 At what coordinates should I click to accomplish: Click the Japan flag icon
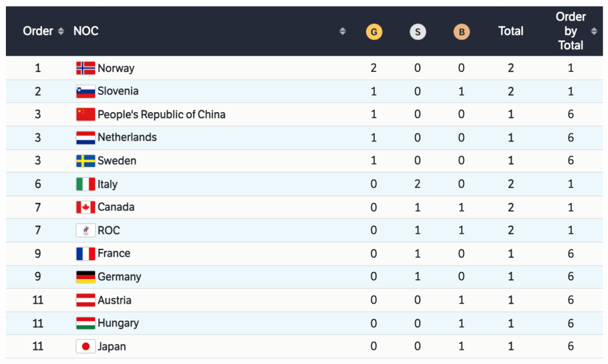(85, 346)
